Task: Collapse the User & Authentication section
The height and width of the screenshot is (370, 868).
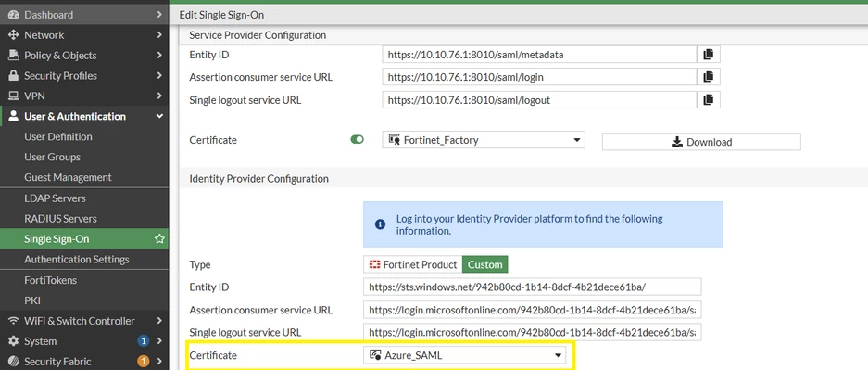Action: [159, 116]
